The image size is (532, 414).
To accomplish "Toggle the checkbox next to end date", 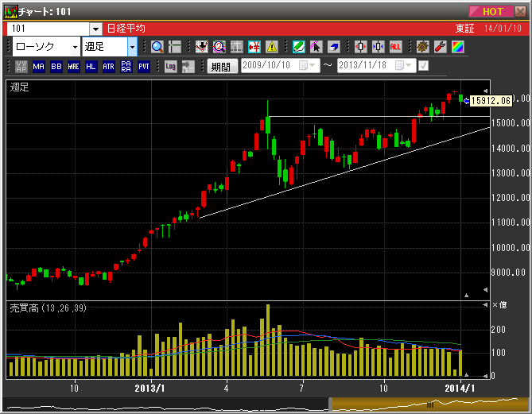I will point(423,66).
